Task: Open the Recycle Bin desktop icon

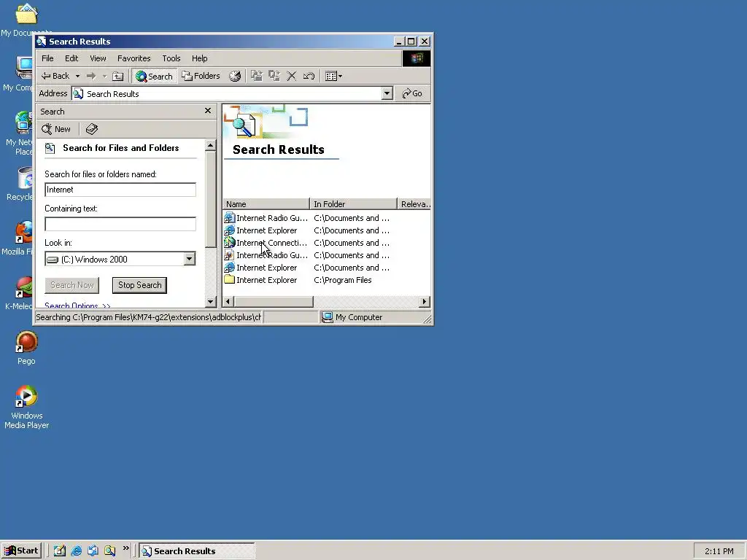Action: [19, 183]
